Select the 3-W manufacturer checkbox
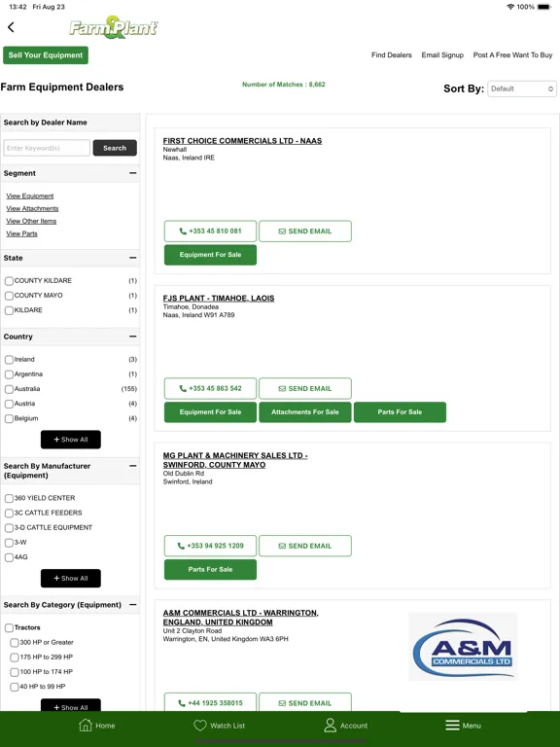This screenshot has height=747, width=560. click(x=9, y=543)
